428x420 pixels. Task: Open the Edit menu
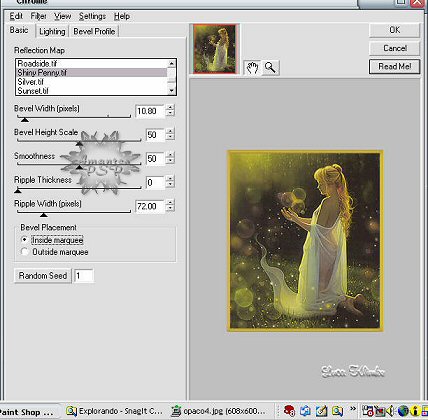point(16,16)
